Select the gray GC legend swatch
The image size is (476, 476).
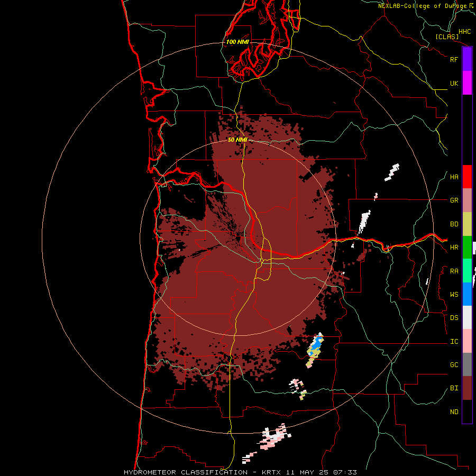467,364
